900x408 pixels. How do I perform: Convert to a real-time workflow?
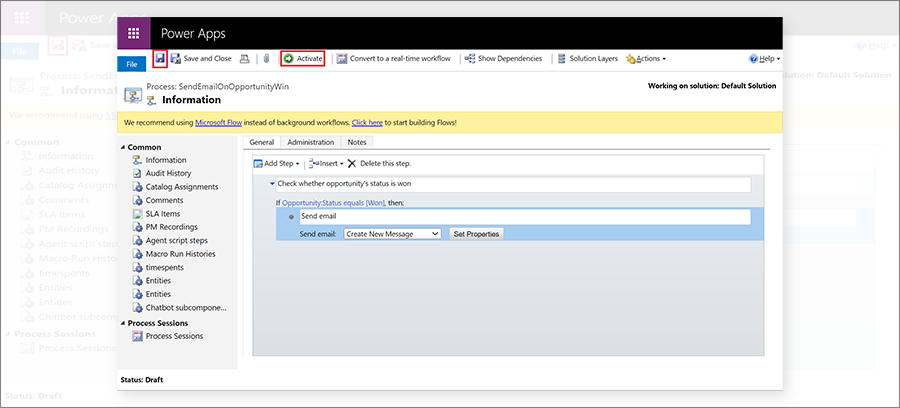click(394, 59)
